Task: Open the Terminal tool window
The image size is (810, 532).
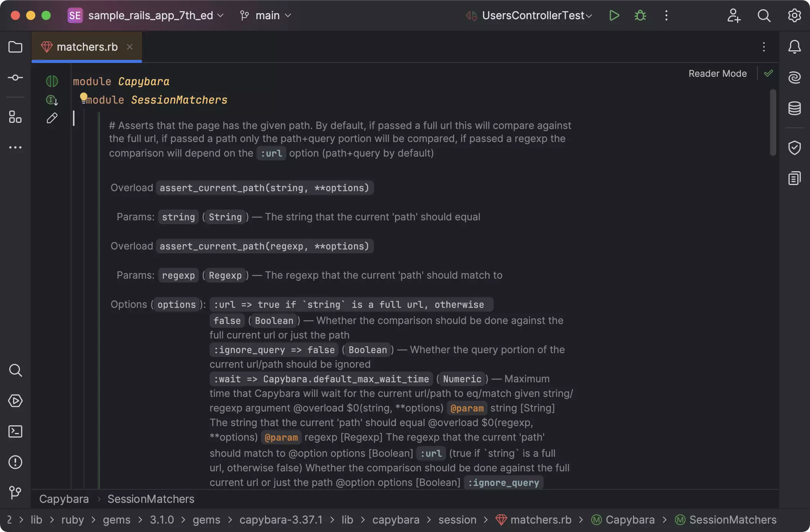Action: click(x=15, y=431)
